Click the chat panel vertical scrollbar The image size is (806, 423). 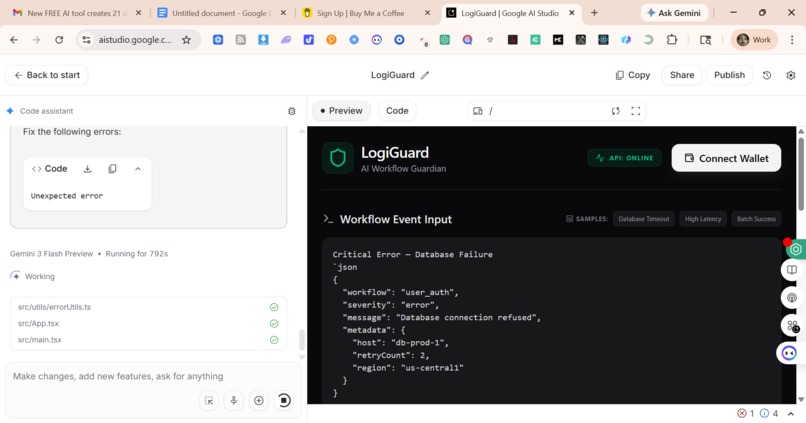coord(301,339)
